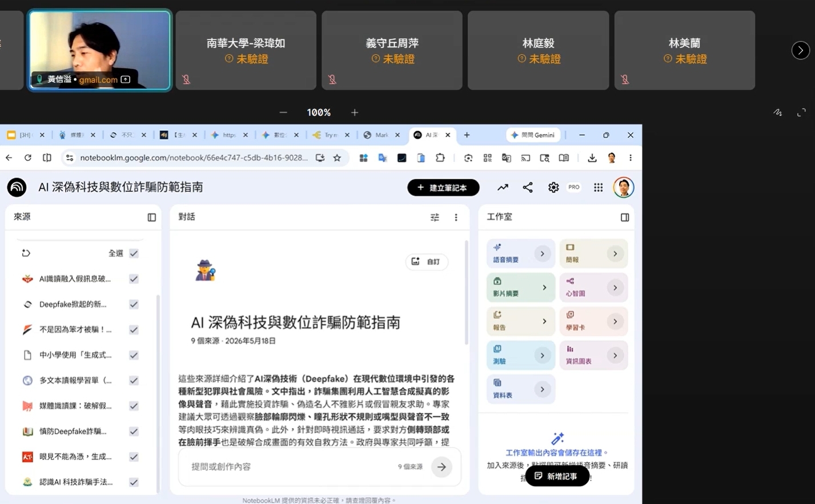Image resolution: width=815 pixels, height=504 pixels.
Task: Open reading mode book icon
Action: (x=564, y=158)
